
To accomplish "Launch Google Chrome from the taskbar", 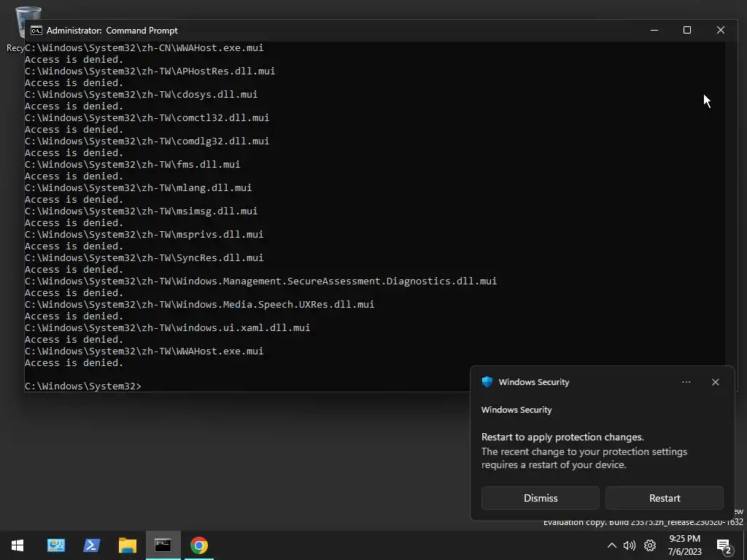I will click(x=199, y=545).
